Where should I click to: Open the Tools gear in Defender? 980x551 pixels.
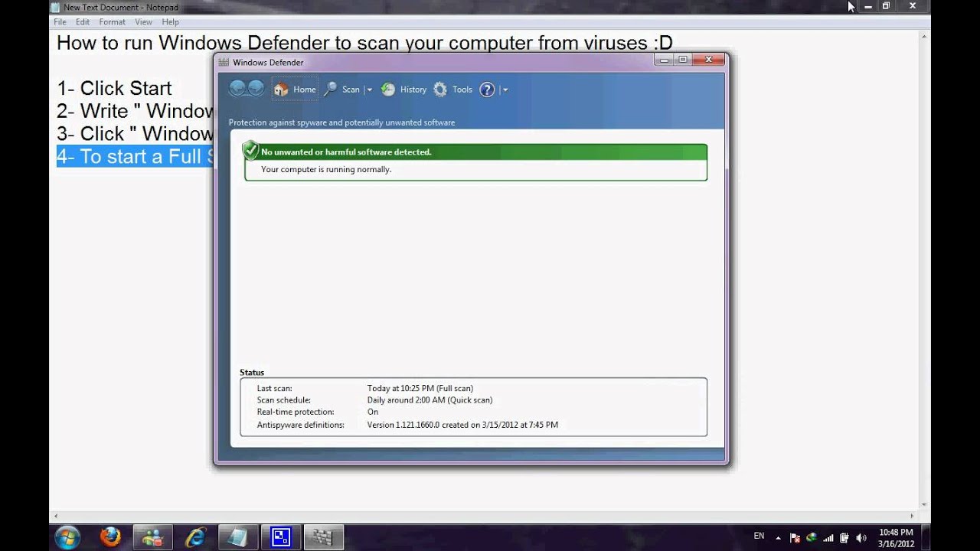click(452, 90)
